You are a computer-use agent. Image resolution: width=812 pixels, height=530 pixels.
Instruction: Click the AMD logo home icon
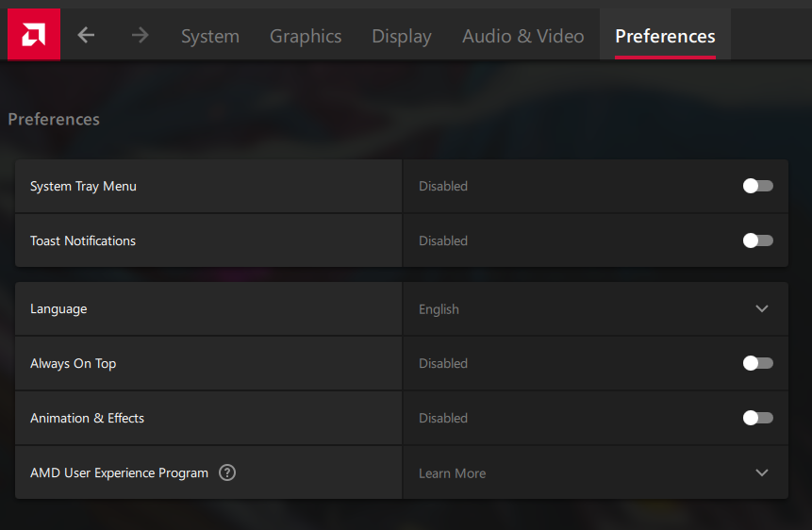(33, 35)
